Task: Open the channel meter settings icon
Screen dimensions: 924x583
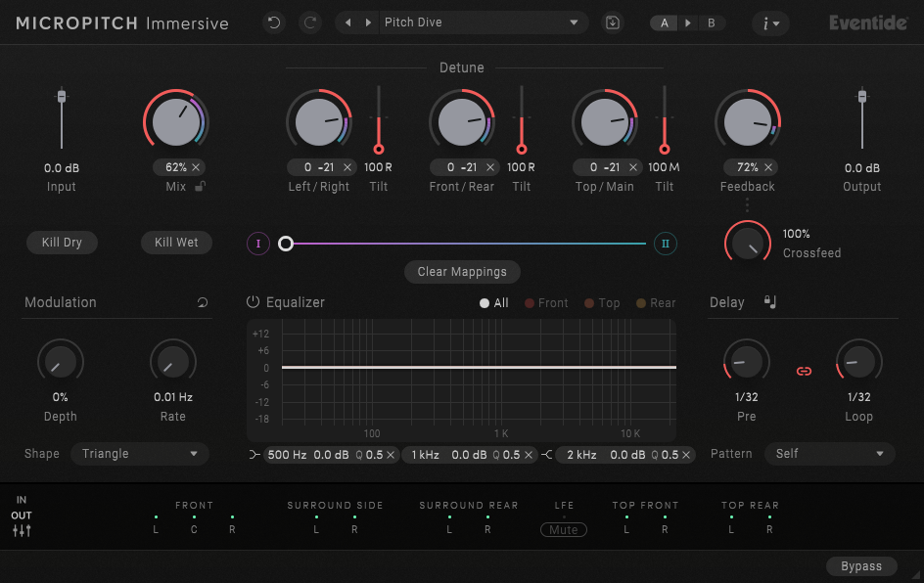Action: point(22,530)
